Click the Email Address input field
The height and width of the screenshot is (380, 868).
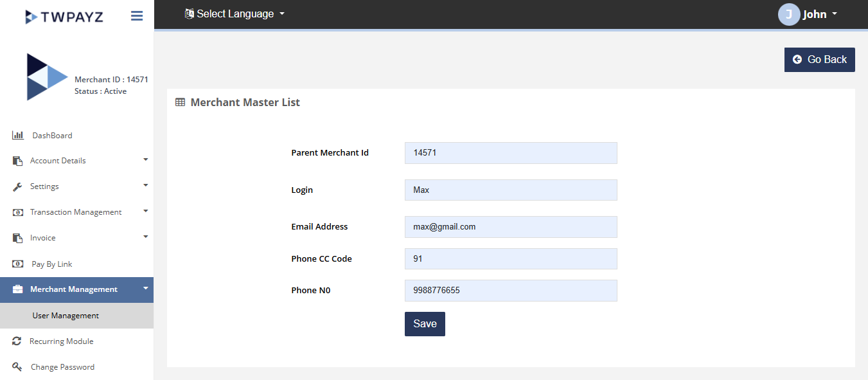[x=511, y=227]
